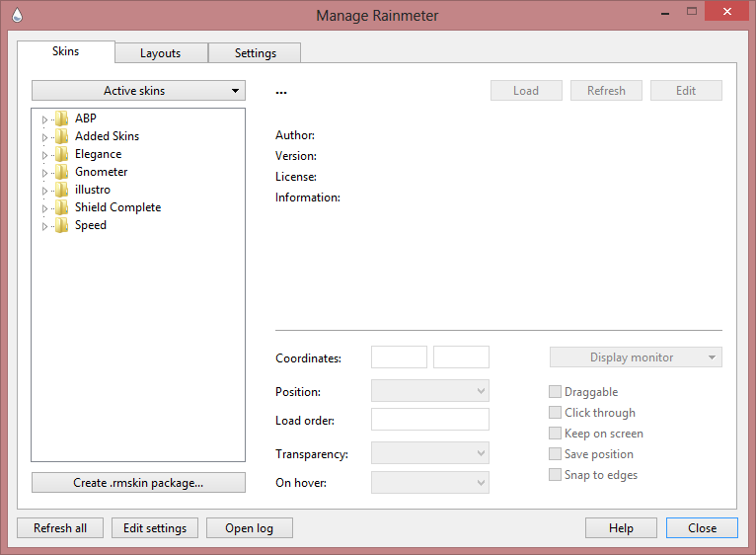
Task: Toggle the Save position checkbox
Action: (555, 453)
